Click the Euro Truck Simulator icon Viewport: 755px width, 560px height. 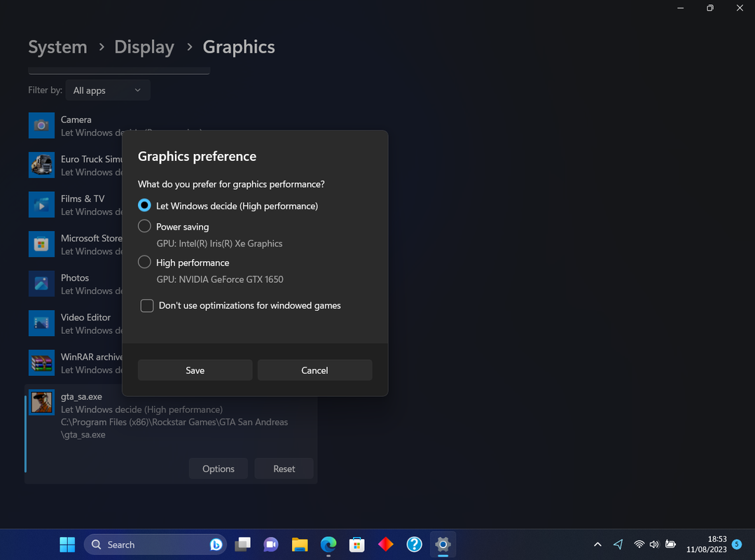(x=41, y=165)
